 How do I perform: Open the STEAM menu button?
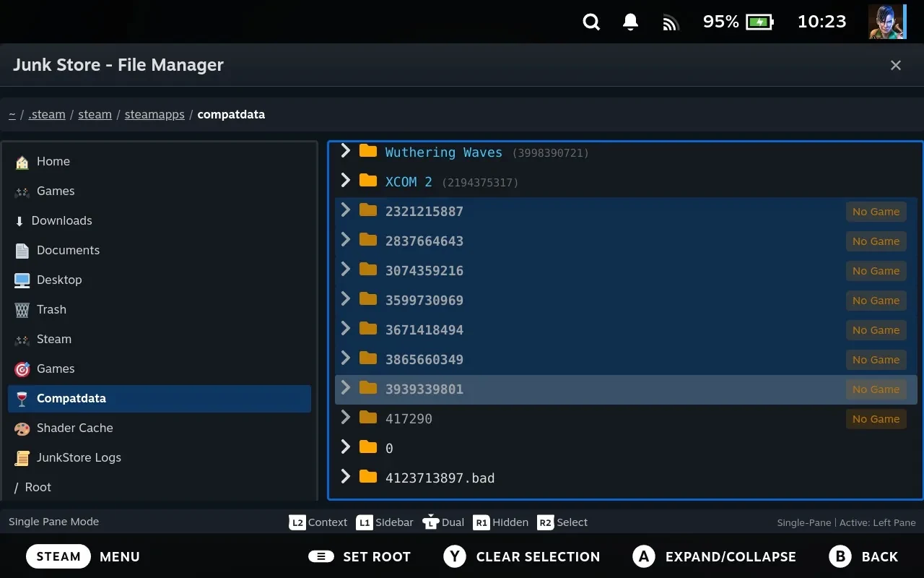(58, 556)
